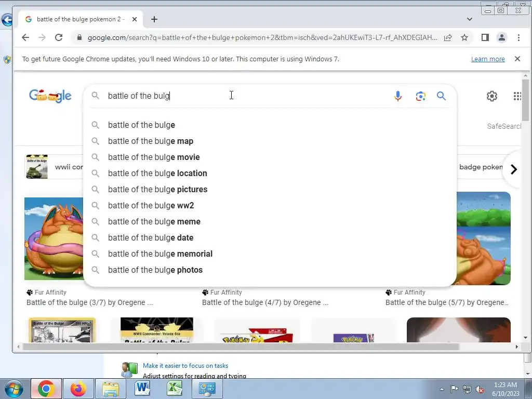532x399 pixels.
Task: Open Google quick settings gear
Action: pyautogui.click(x=491, y=96)
